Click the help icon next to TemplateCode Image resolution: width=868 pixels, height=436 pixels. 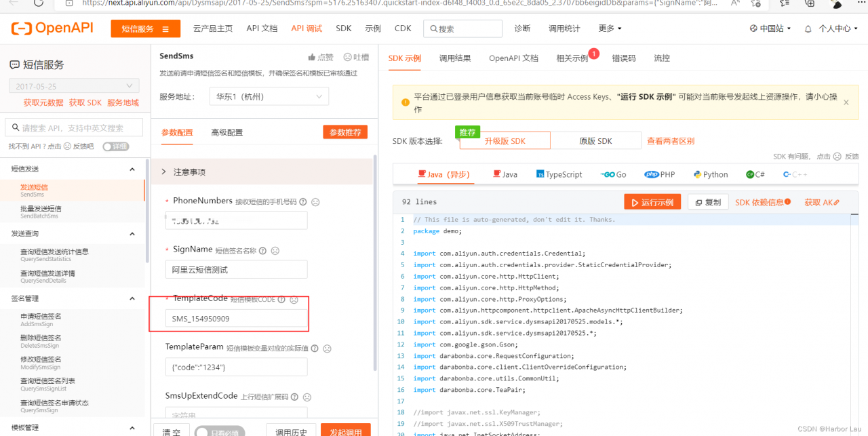pos(281,299)
